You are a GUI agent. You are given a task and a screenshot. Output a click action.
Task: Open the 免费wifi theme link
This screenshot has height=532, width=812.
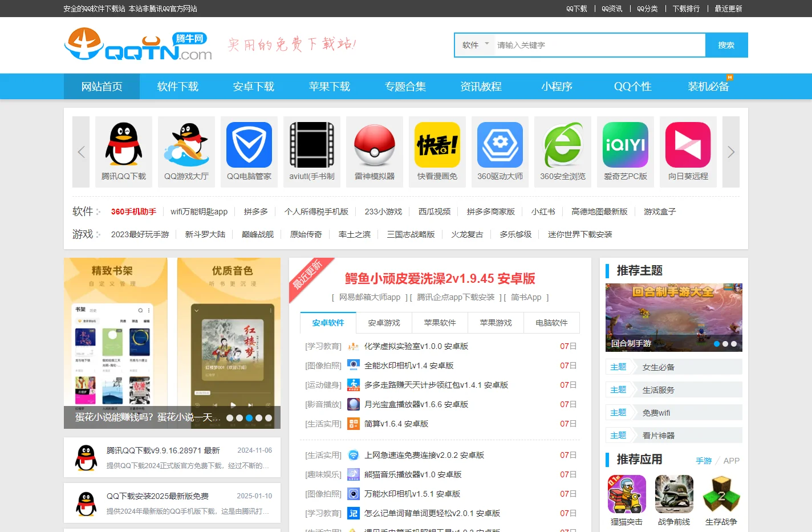656,413
